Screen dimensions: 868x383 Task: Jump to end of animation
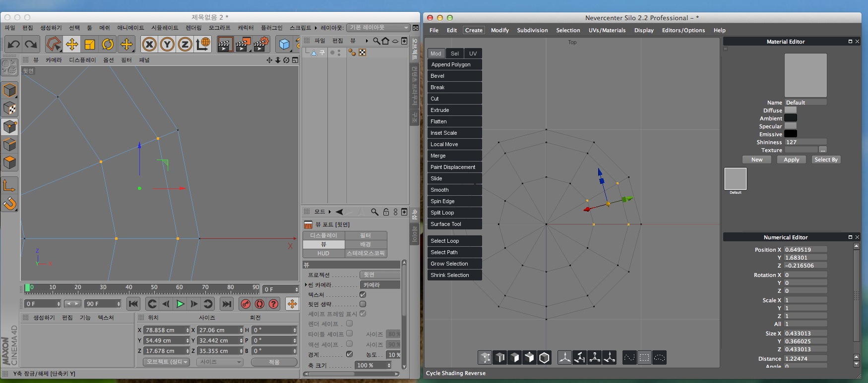point(227,304)
